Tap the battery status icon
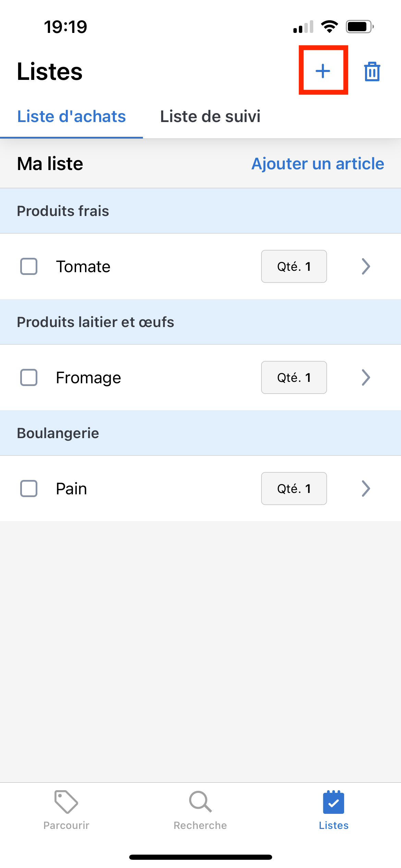The image size is (401, 868). [x=359, y=26]
